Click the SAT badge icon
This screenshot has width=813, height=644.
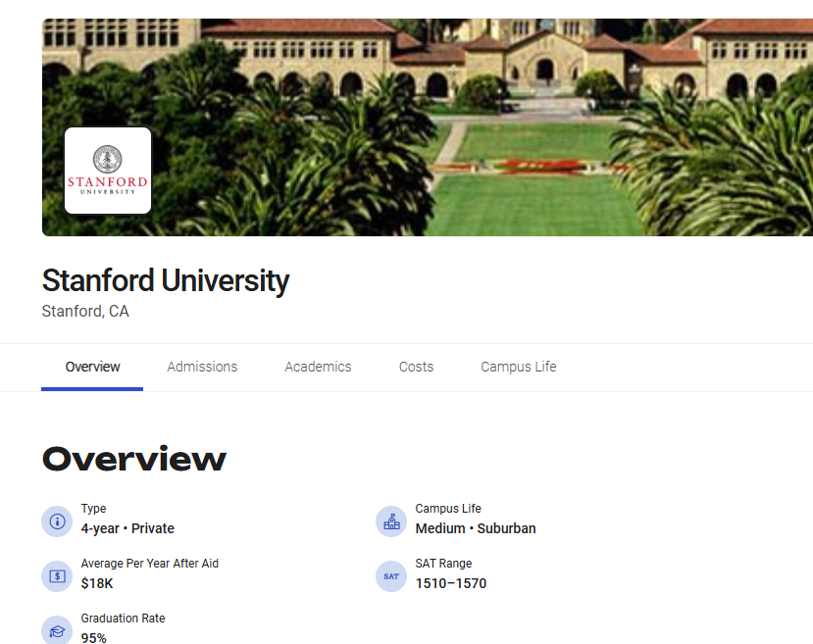point(391,575)
